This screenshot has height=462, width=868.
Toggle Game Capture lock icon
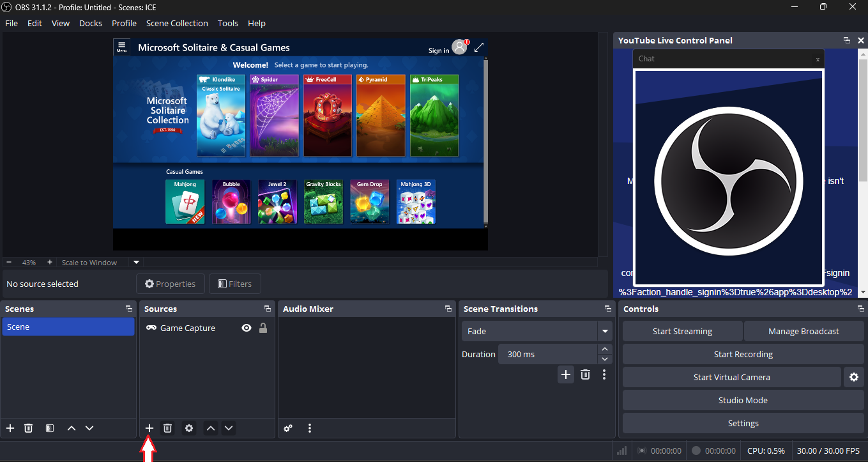click(263, 328)
